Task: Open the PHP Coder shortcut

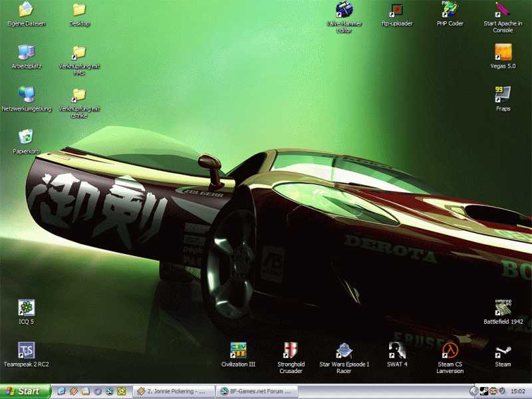Action: [x=450, y=9]
